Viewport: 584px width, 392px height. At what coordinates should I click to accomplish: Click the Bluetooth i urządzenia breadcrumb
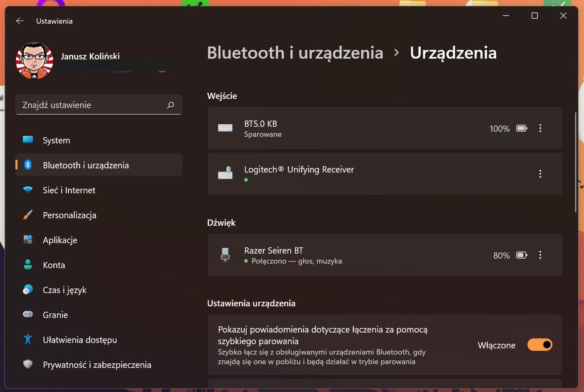point(295,53)
